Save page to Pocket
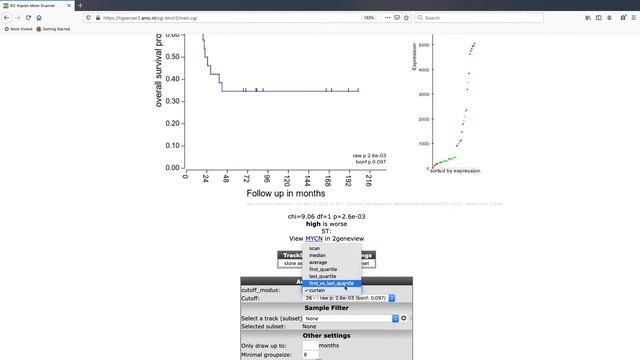This screenshot has width=640, height=360. (x=397, y=18)
